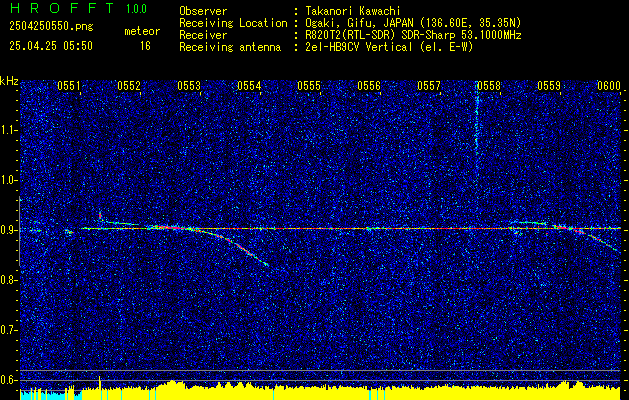Click the filename 2504250550.png
The width and height of the screenshot is (629, 400).
coord(51,27)
